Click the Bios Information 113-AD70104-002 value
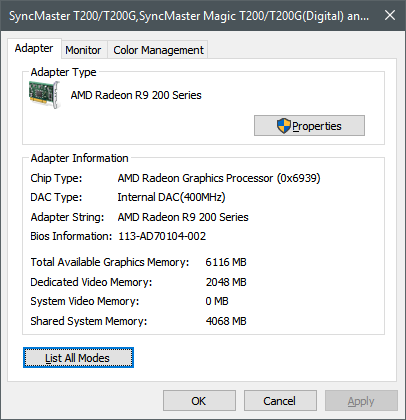This screenshot has width=406, height=420. [x=162, y=236]
